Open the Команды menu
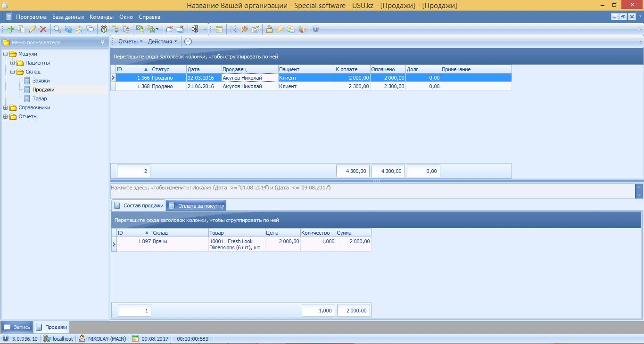The image size is (644, 344). [x=102, y=17]
